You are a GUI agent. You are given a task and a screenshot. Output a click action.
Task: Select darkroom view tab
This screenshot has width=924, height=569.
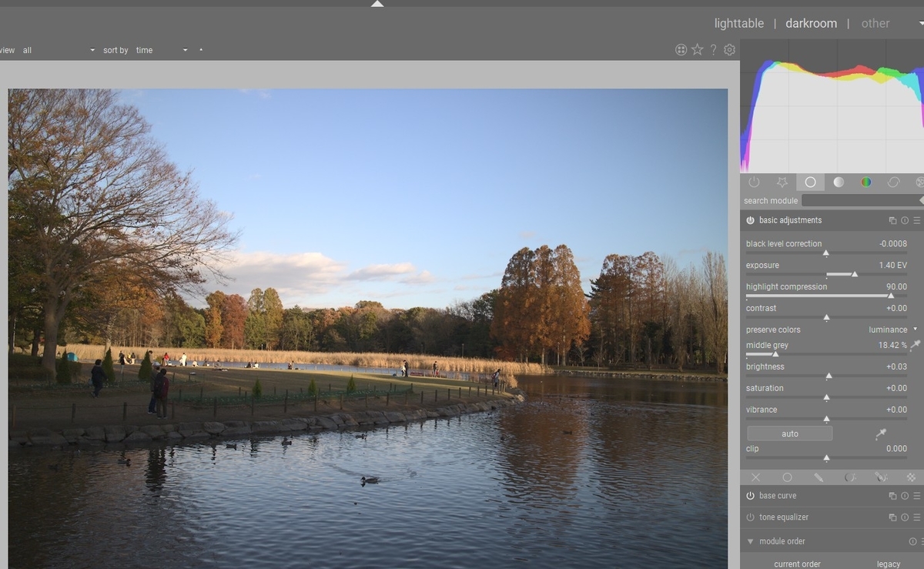[x=811, y=23]
